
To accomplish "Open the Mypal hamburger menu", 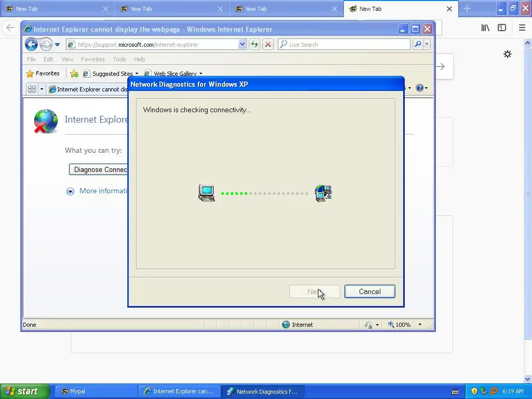I will (x=522, y=28).
